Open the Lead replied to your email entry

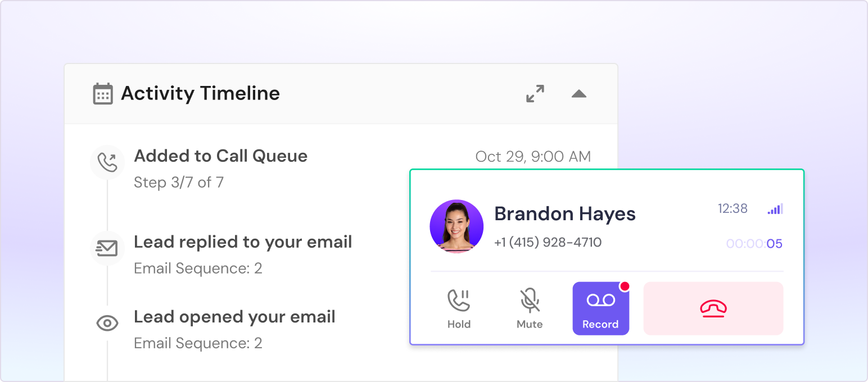[243, 242]
